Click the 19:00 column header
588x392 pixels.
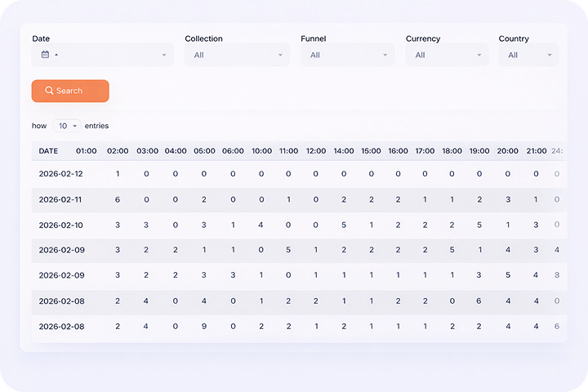pyautogui.click(x=479, y=151)
